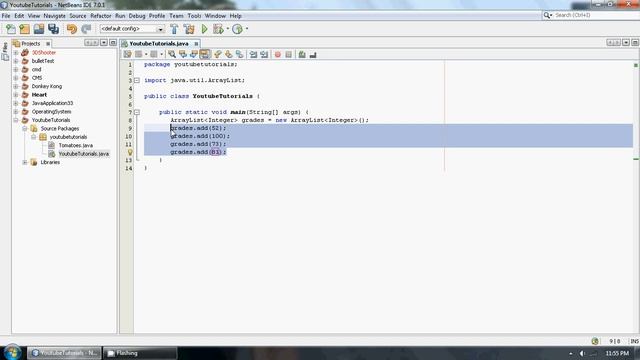Select the YoutubeTutorials.java editor tab
The height and width of the screenshot is (360, 640).
(159, 44)
